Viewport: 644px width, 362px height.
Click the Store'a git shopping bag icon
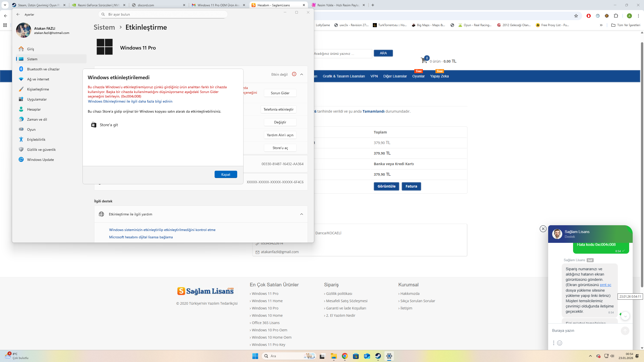(94, 125)
